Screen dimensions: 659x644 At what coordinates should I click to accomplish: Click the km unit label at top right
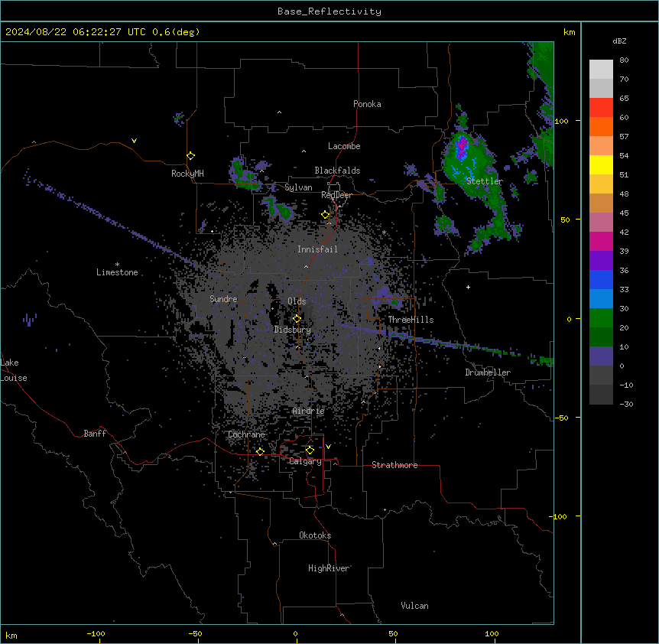coord(569,32)
